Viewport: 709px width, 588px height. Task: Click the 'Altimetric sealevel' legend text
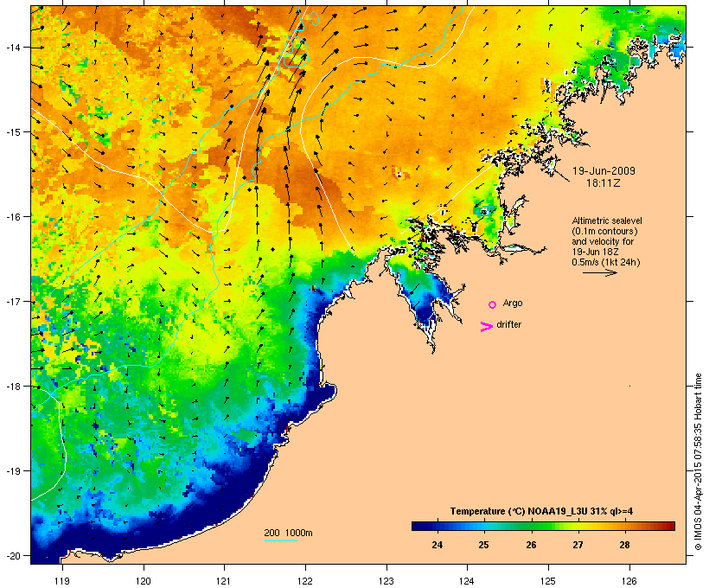607,220
